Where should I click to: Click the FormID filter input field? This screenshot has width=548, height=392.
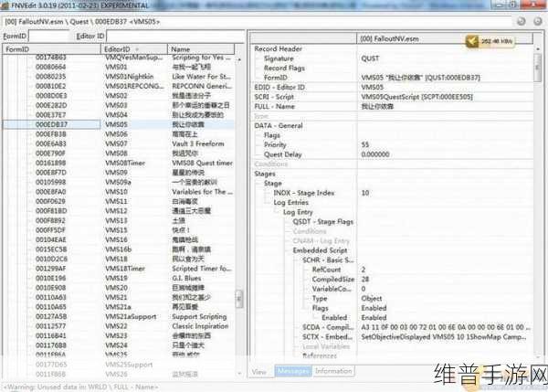click(x=49, y=36)
